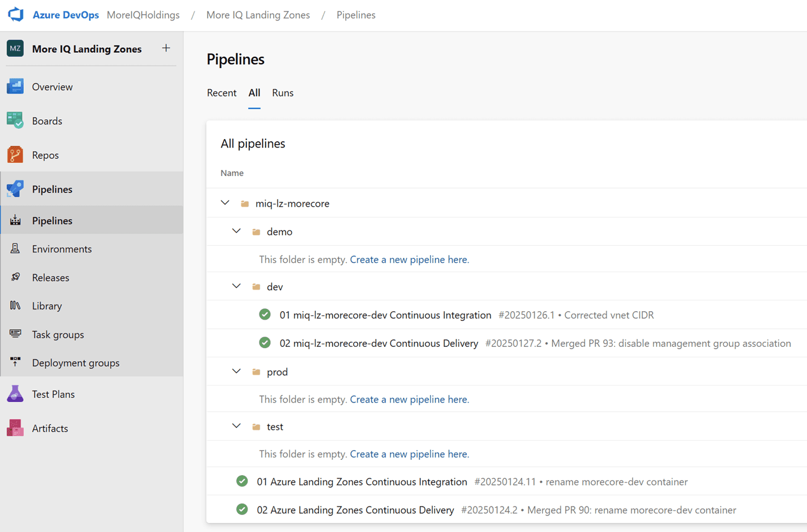Open the Boards section in the sidebar
The width and height of the screenshot is (807, 532).
pyautogui.click(x=47, y=120)
